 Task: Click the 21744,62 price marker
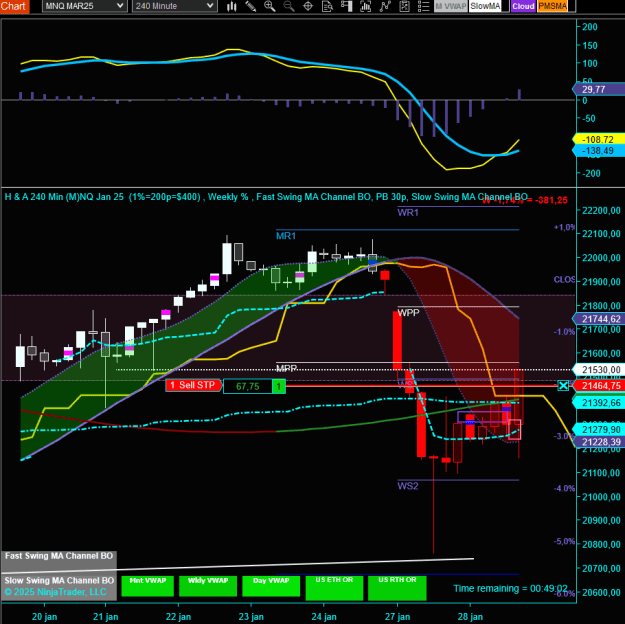(x=599, y=319)
